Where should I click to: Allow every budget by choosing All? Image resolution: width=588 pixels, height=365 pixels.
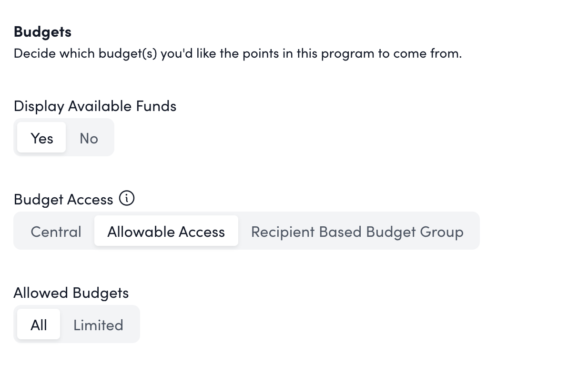click(x=39, y=324)
